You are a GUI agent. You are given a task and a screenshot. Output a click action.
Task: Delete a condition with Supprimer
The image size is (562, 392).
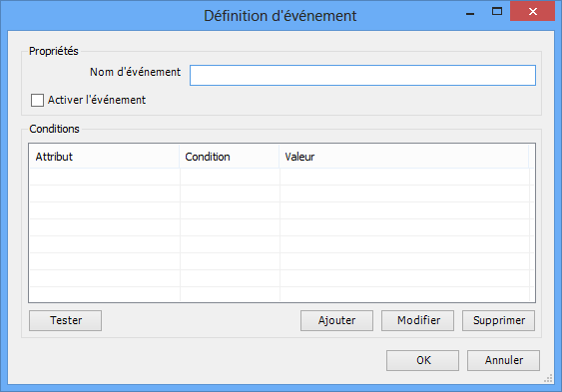[x=498, y=320]
